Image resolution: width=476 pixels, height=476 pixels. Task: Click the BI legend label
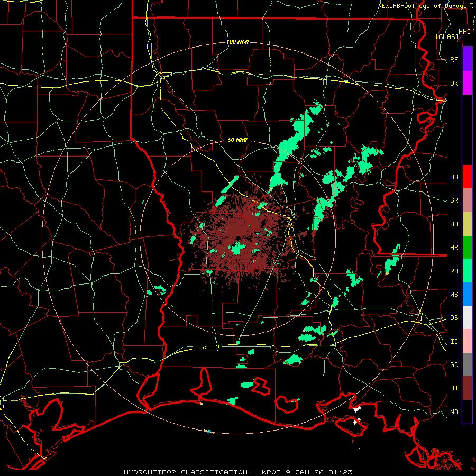point(454,388)
